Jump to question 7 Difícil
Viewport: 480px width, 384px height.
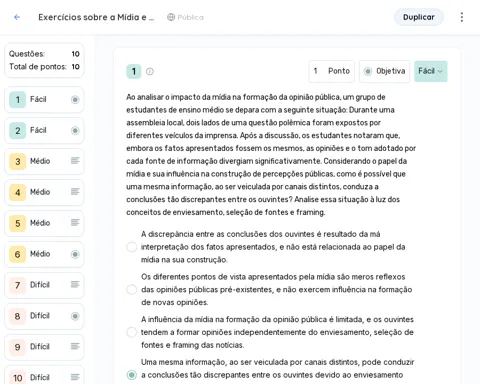click(44, 285)
